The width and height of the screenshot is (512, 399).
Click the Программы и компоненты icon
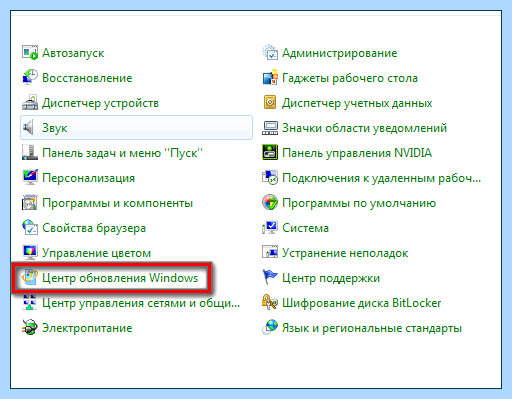coord(30,203)
